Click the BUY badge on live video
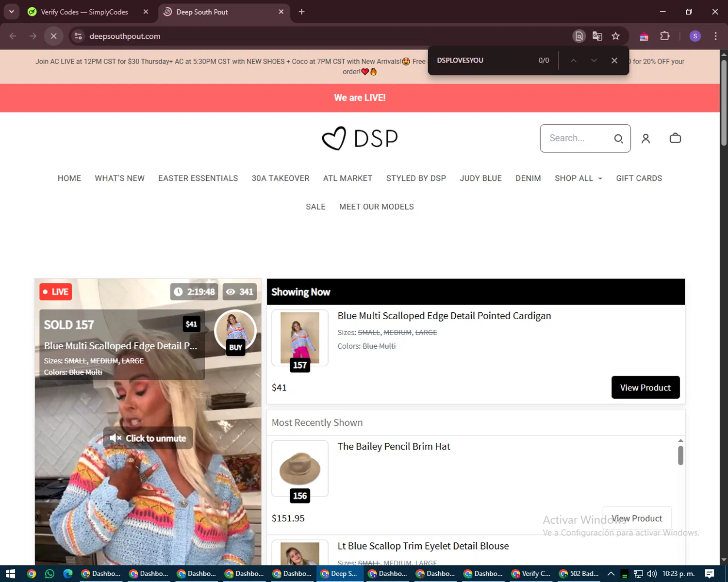 (x=235, y=347)
